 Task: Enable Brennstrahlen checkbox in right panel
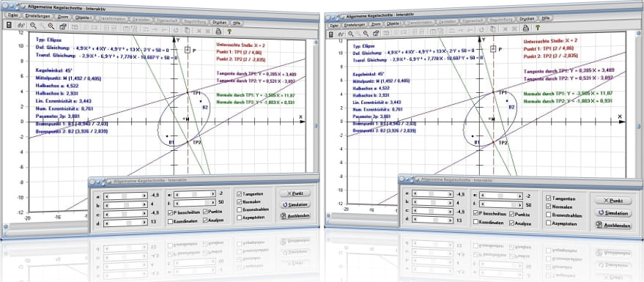pyautogui.click(x=548, y=215)
